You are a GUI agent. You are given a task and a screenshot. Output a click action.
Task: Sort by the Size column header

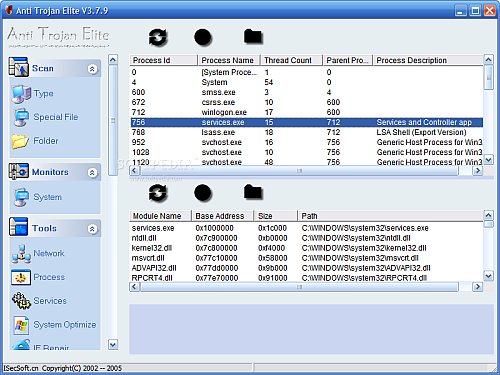(x=275, y=216)
